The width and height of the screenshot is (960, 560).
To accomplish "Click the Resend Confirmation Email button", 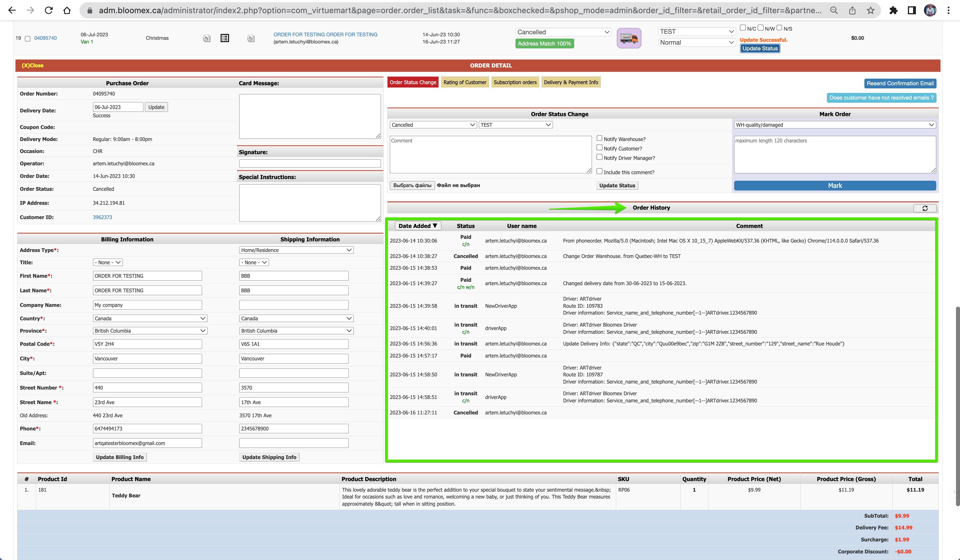I will (900, 84).
